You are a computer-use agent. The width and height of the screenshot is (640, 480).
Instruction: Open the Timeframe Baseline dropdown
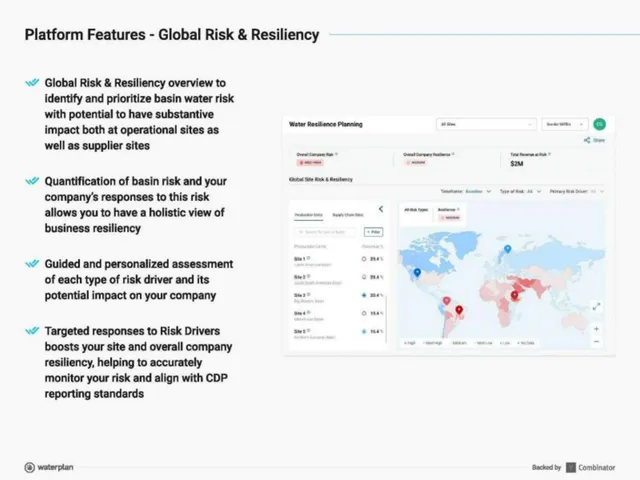tap(466, 191)
